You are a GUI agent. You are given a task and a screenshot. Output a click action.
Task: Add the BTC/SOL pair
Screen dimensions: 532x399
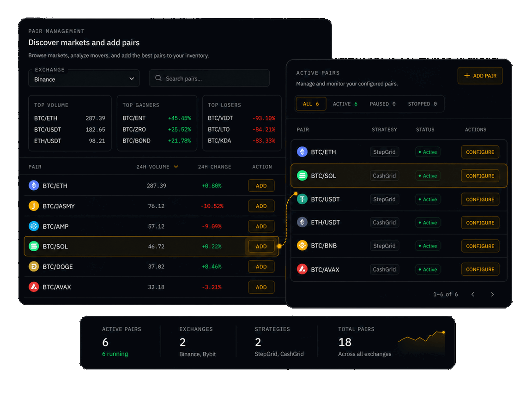pos(261,246)
